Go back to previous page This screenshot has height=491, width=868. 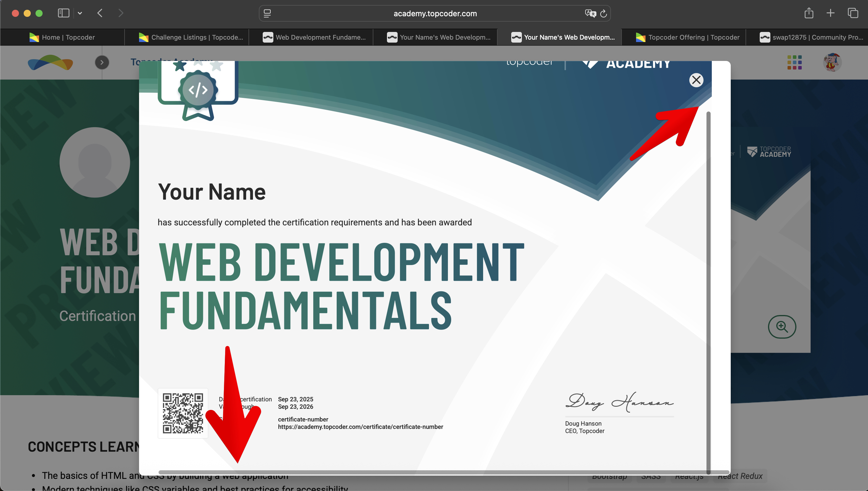click(100, 13)
